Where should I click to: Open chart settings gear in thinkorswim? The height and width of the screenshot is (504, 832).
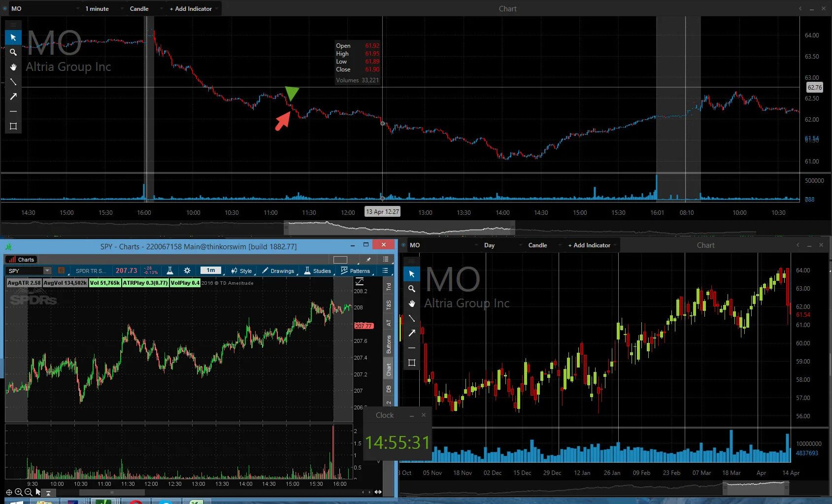click(x=187, y=270)
